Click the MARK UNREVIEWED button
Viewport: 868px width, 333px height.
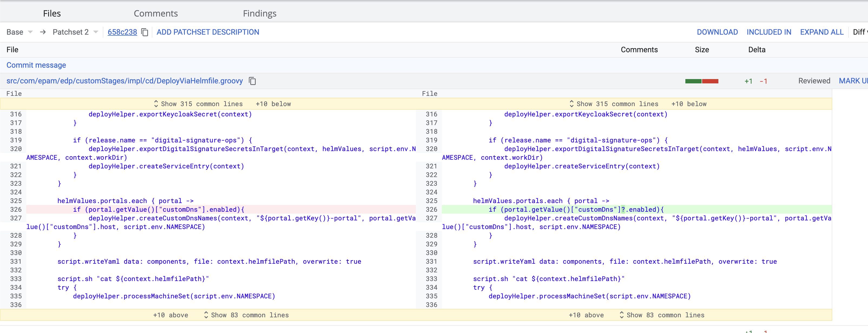(853, 81)
